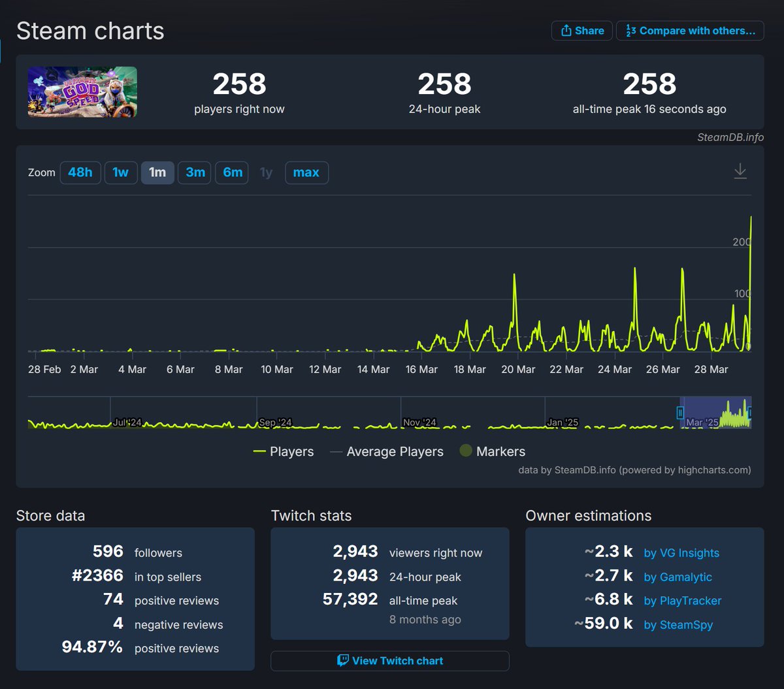Click the 2,943 viewers right now value
784x689 pixels.
(355, 551)
